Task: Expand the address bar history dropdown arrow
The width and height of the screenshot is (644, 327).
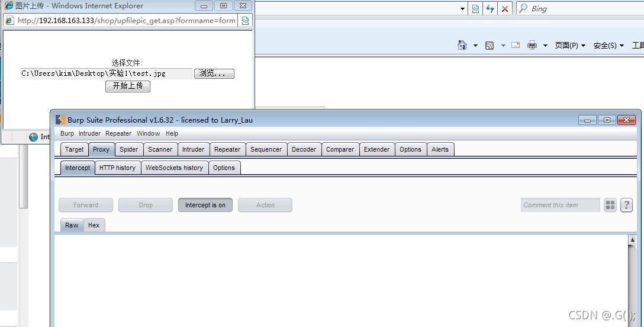Action: pos(462,9)
